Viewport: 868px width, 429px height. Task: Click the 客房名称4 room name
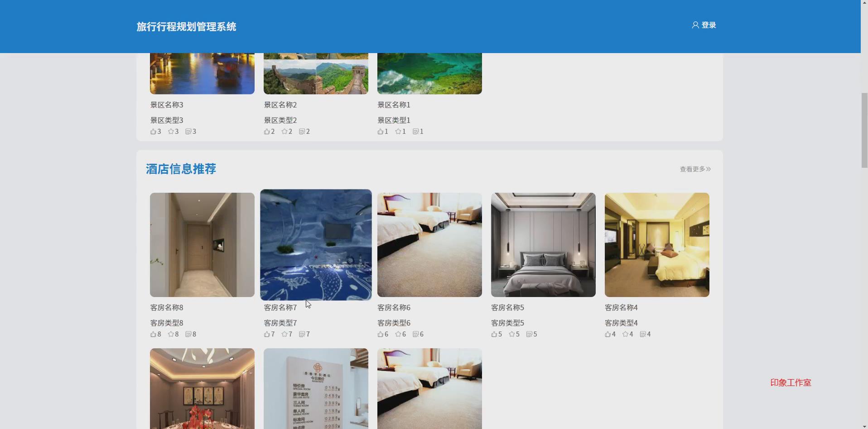click(x=622, y=308)
